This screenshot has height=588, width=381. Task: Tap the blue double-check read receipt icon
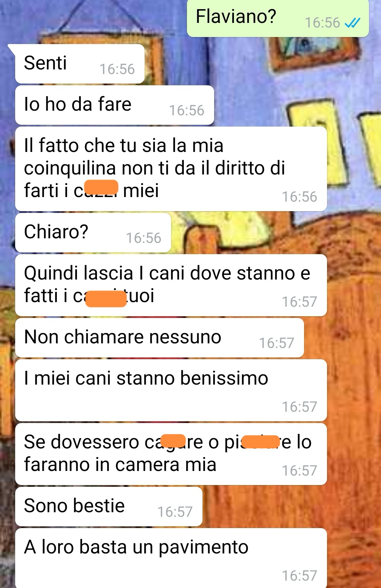click(x=352, y=23)
